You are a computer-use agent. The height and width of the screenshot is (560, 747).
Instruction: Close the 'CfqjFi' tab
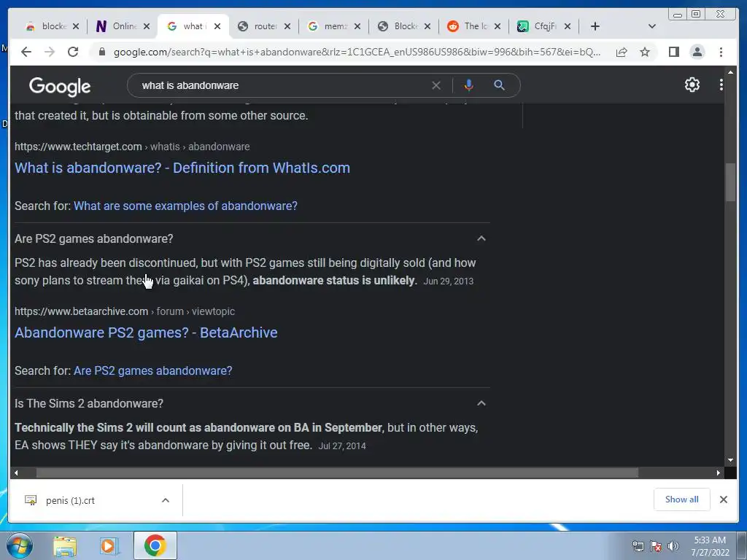[568, 26]
